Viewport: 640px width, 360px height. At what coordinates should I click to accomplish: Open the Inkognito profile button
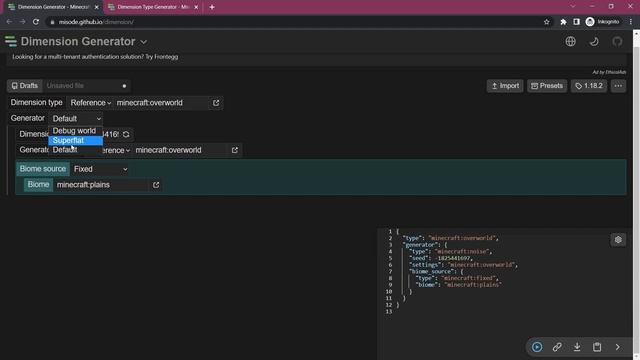(x=602, y=22)
